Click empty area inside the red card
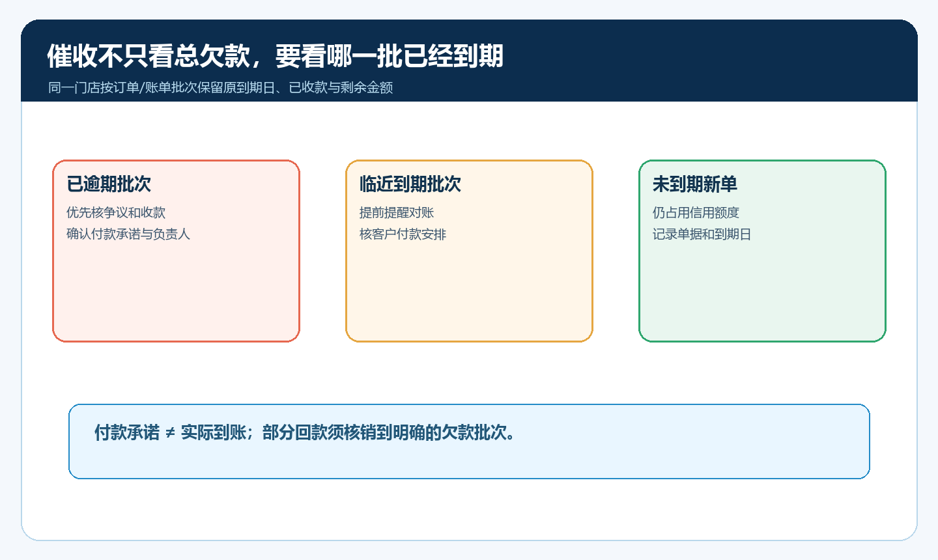 [176, 293]
